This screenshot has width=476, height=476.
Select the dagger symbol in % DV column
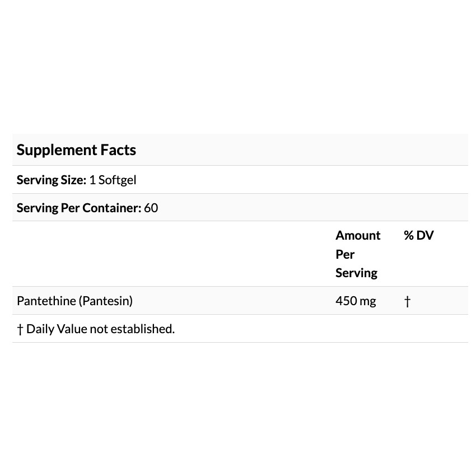[407, 301]
